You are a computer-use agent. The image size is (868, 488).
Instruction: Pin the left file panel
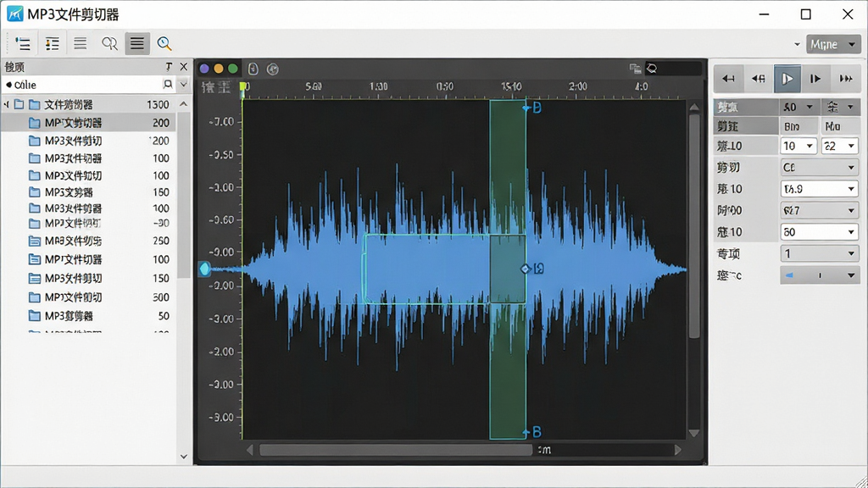[169, 67]
